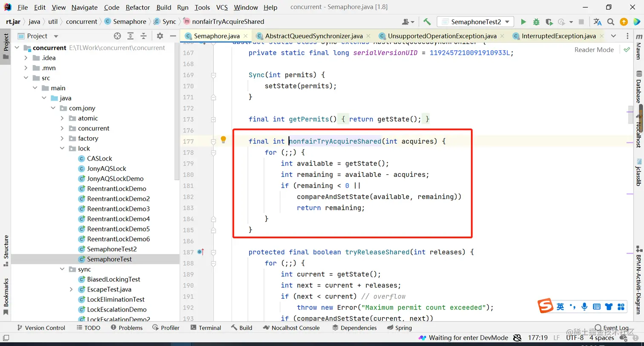Switch to InterruptedException.java tab
644x346 pixels.
coord(558,36)
